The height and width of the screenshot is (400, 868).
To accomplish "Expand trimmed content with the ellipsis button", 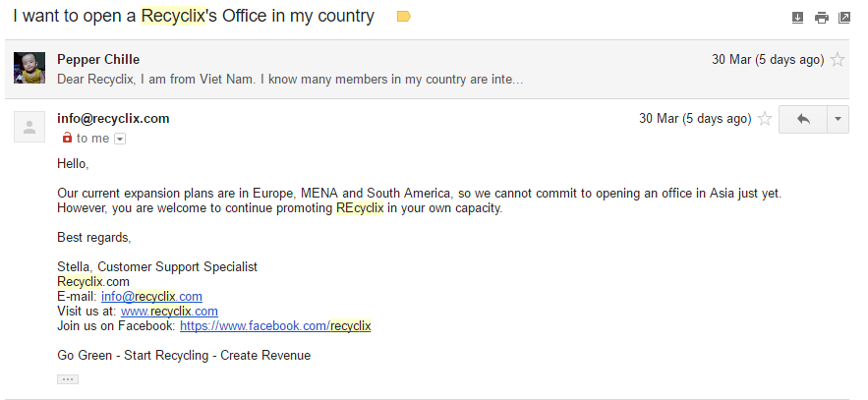I will click(x=68, y=378).
